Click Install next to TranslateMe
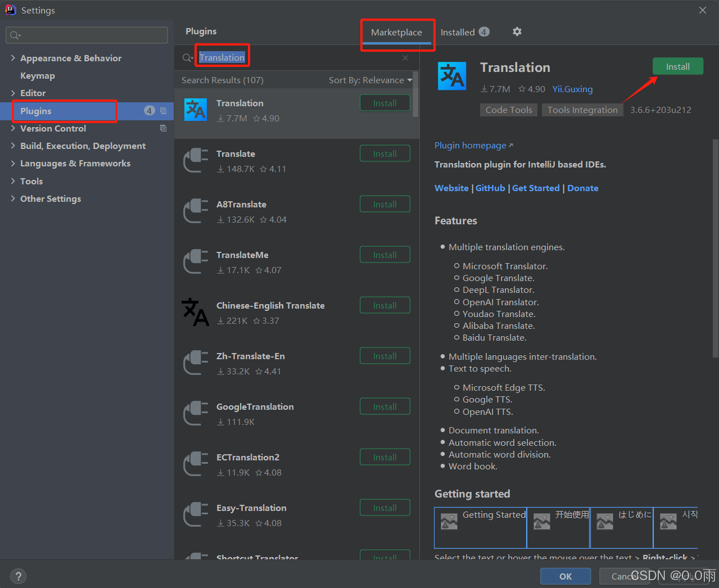This screenshot has width=719, height=588. (x=385, y=255)
